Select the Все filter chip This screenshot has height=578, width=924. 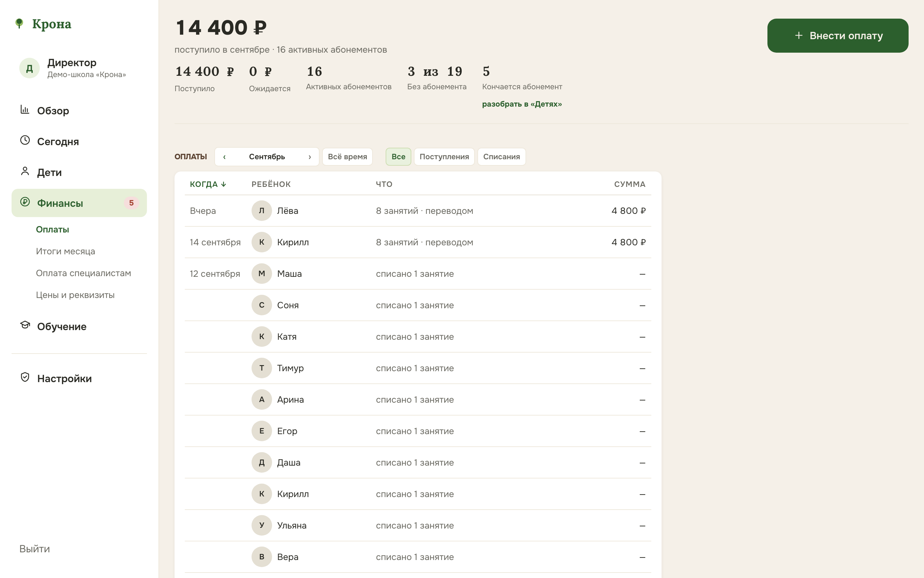(x=398, y=157)
